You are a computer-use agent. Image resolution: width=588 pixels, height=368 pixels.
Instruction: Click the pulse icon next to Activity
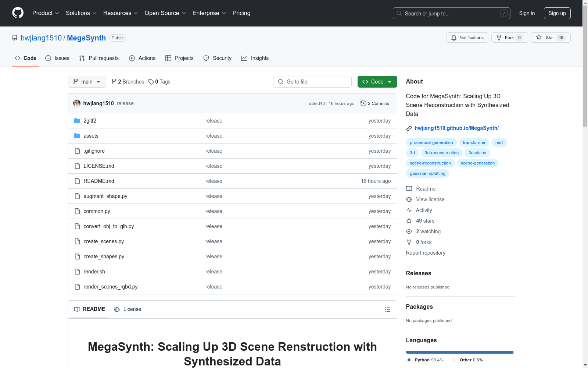409,210
